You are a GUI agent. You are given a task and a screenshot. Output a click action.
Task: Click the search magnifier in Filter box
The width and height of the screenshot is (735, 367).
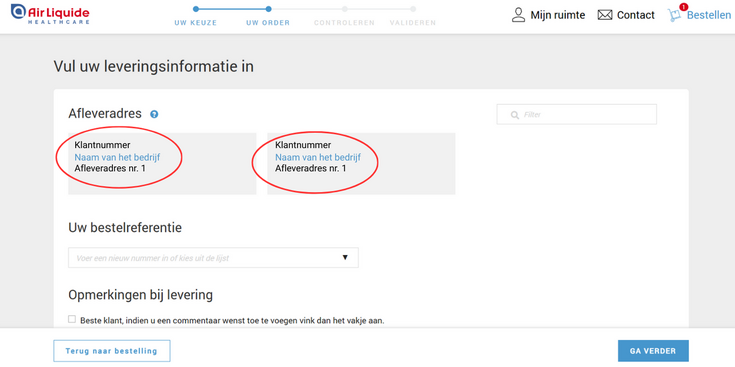[515, 115]
